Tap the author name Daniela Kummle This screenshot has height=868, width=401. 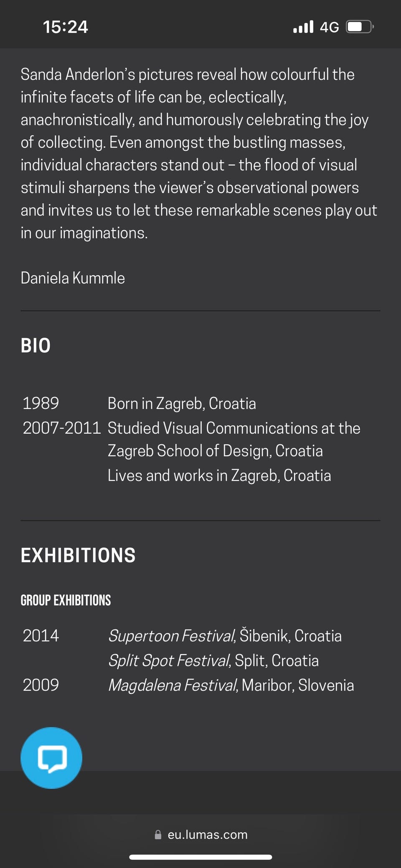(x=73, y=278)
